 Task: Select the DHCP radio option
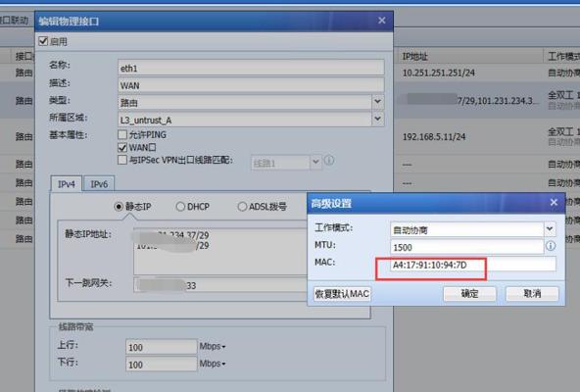click(x=180, y=207)
